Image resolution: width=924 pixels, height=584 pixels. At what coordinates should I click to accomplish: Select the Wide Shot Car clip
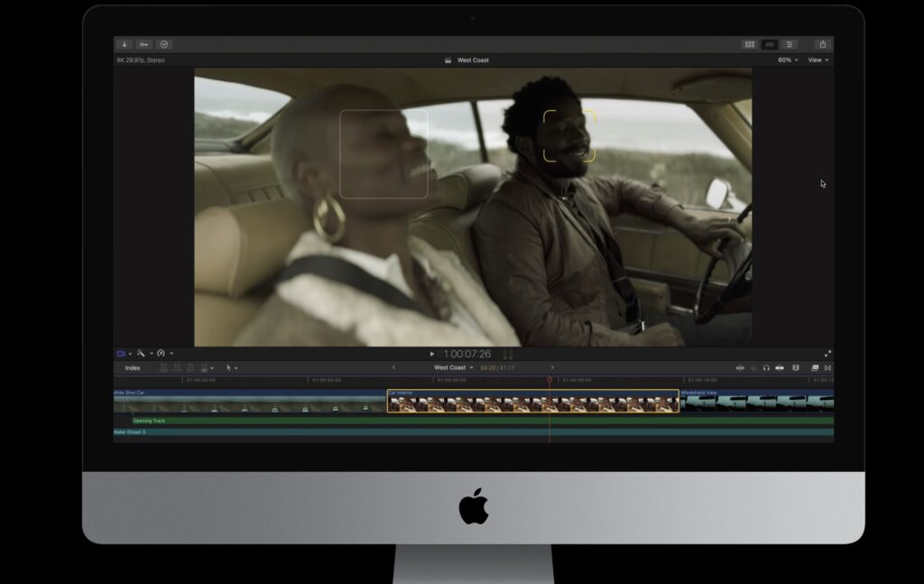249,401
